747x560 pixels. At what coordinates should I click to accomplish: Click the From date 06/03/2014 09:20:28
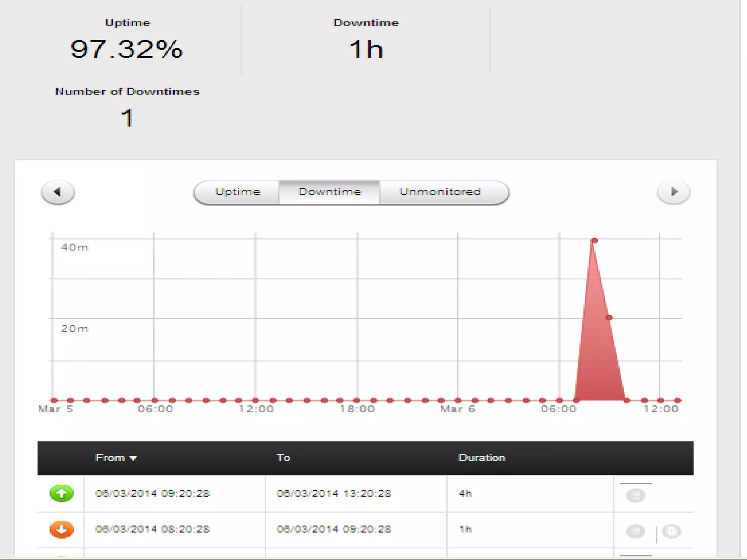coord(152,493)
